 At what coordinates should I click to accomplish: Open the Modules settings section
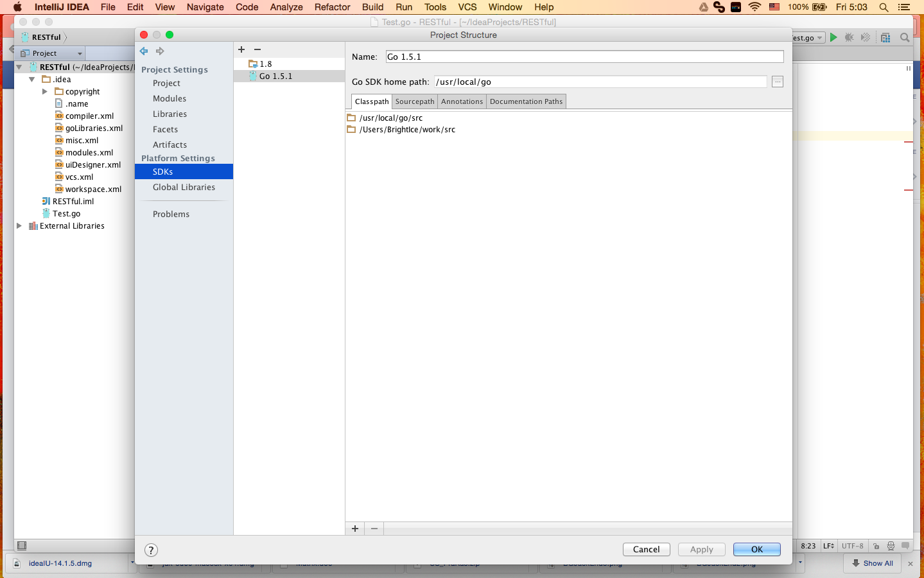click(x=170, y=98)
